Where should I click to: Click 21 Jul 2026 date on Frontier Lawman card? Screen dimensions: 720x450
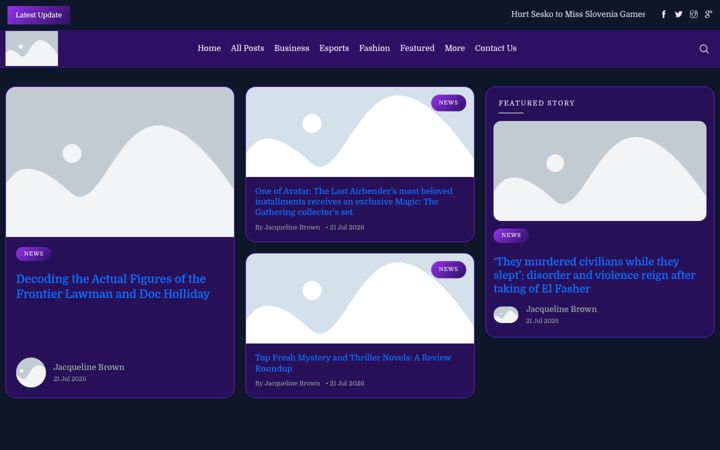tap(70, 379)
